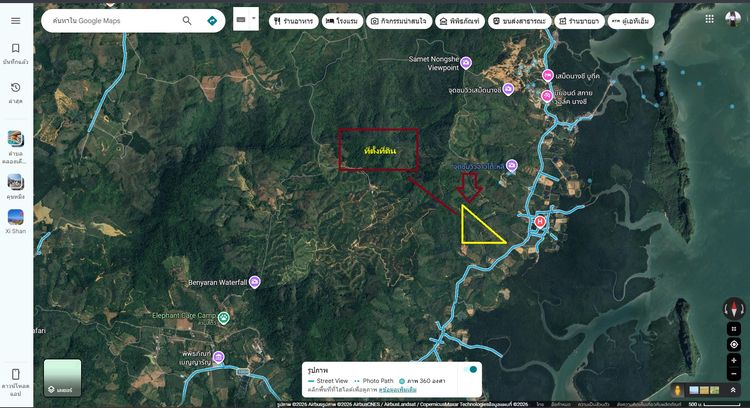Rotate map counterclockwise via compass left arrow
Image resolution: width=750 pixels, height=408 pixels.
726,309
